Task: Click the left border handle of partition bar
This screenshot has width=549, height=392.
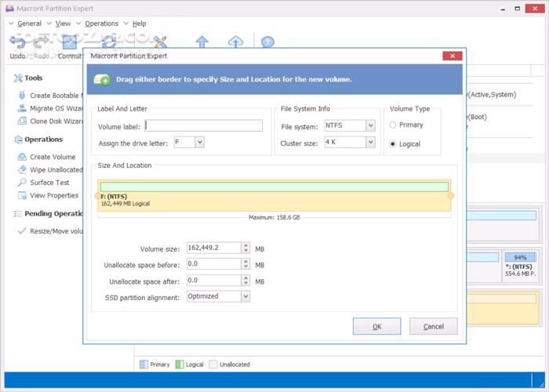Action: 97,196
